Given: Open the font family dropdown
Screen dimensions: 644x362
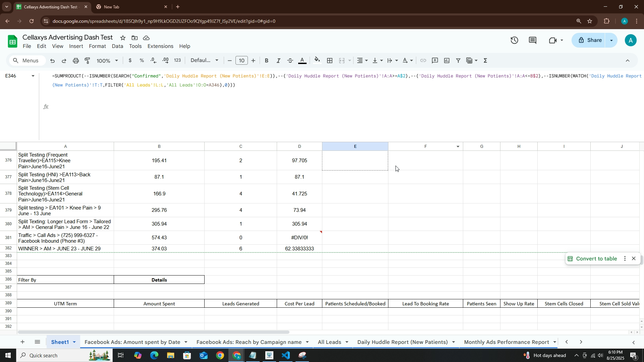Looking at the screenshot, I should (x=204, y=61).
